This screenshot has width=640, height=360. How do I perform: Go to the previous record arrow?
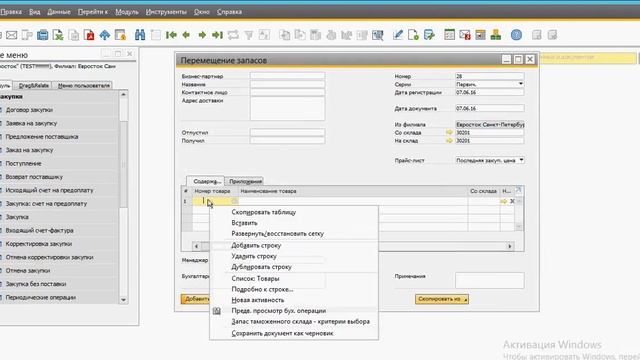[187, 35]
